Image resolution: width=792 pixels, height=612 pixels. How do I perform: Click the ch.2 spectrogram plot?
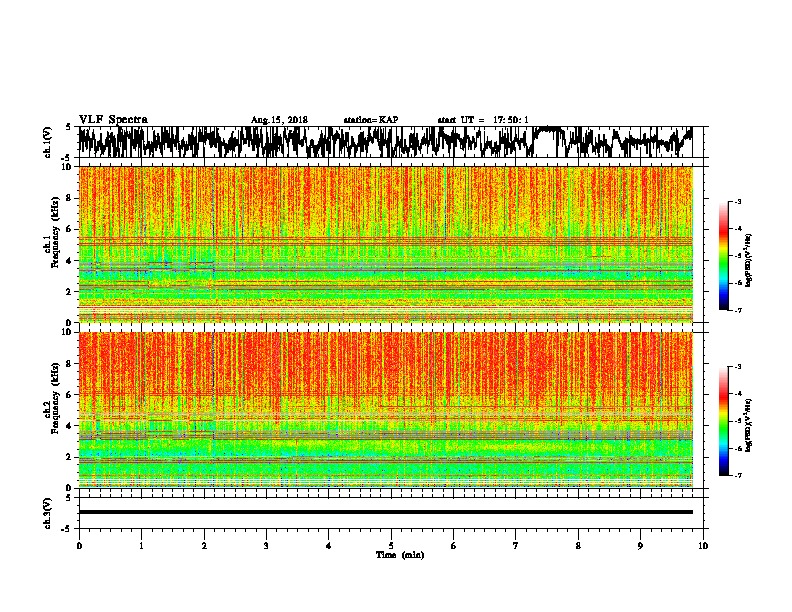[386, 410]
